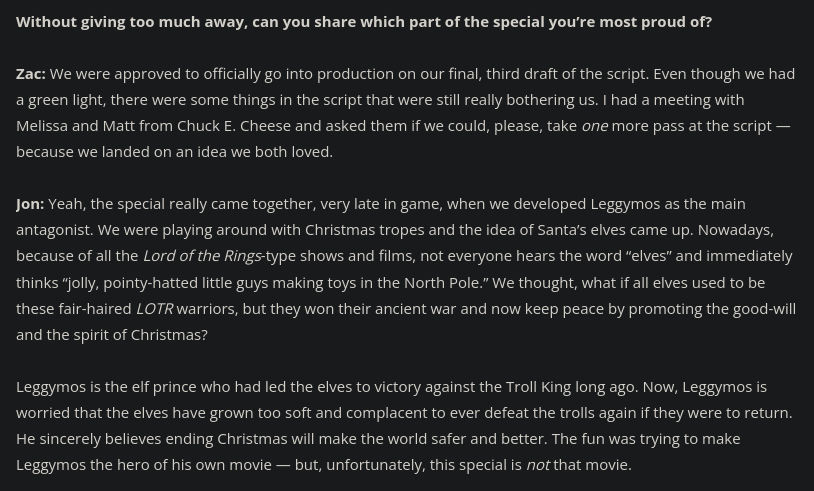Click the italicized "LOTR" abbreviation
The height and width of the screenshot is (491, 814).
click(154, 308)
